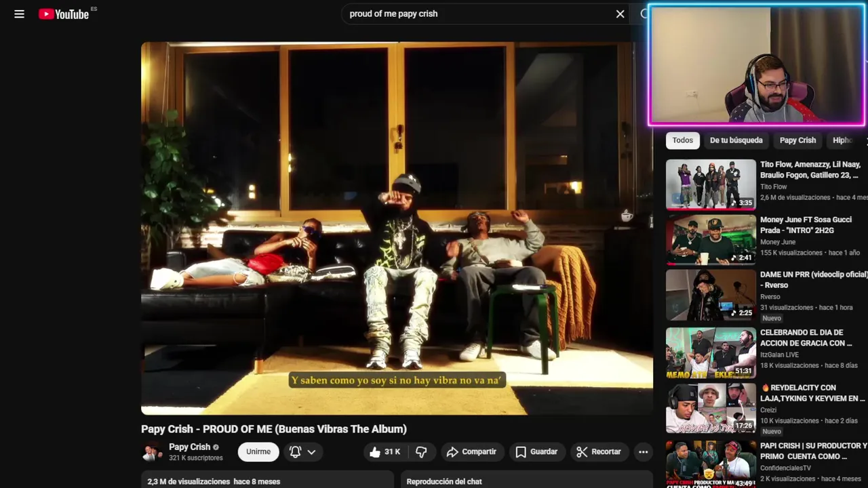Click 'REYDELACITY CON LAJA,TYKING' title
Screen dimensions: 868x488
point(812,393)
